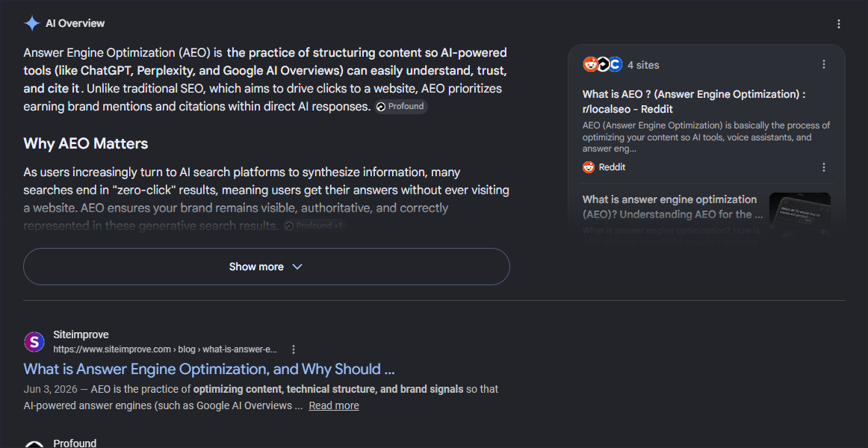Open 'What is answer engine optimization (AEO)?' source card

672,207
